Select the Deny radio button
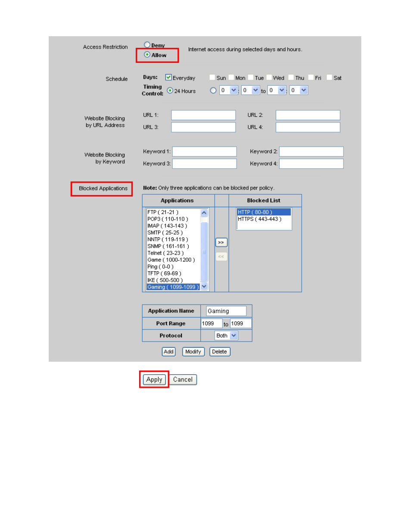411x532 pixels. [147, 45]
